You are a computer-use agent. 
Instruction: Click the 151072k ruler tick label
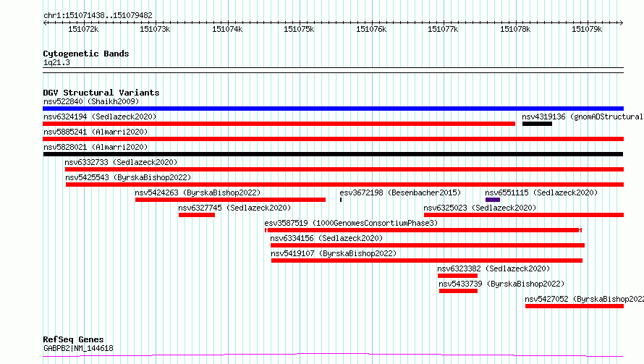(x=83, y=30)
